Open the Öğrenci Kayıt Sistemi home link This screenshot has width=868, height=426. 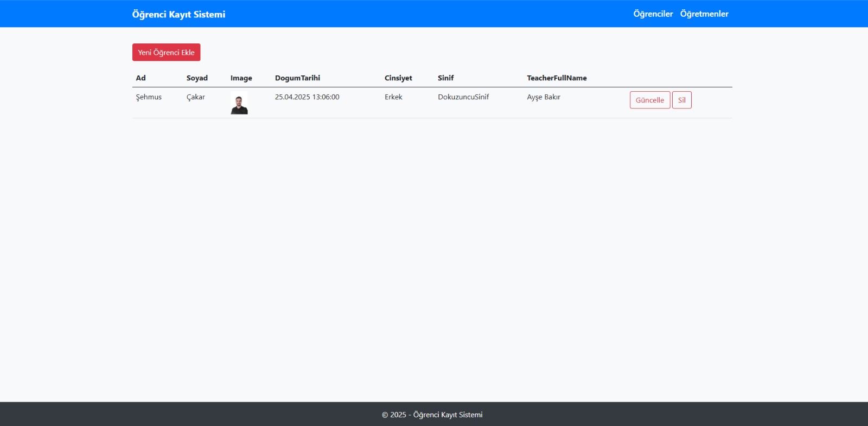point(178,14)
